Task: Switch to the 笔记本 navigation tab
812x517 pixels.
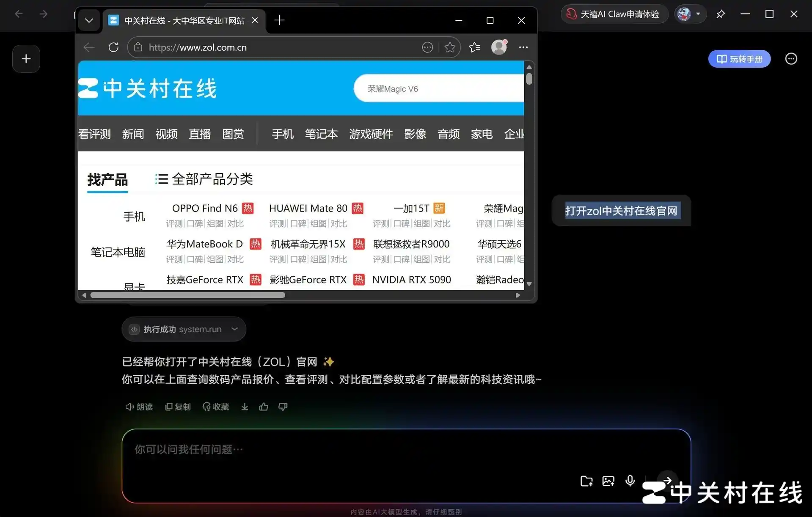Action: (321, 134)
